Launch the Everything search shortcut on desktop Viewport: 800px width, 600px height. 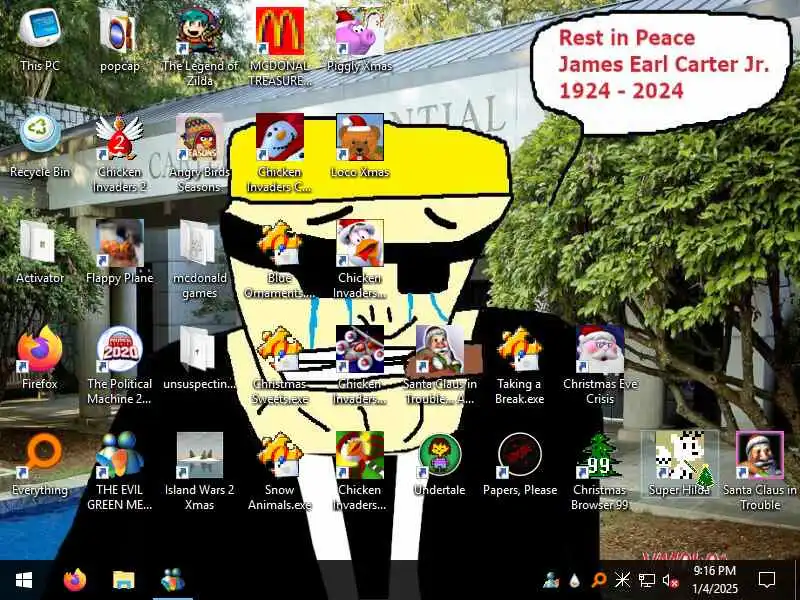(40, 464)
